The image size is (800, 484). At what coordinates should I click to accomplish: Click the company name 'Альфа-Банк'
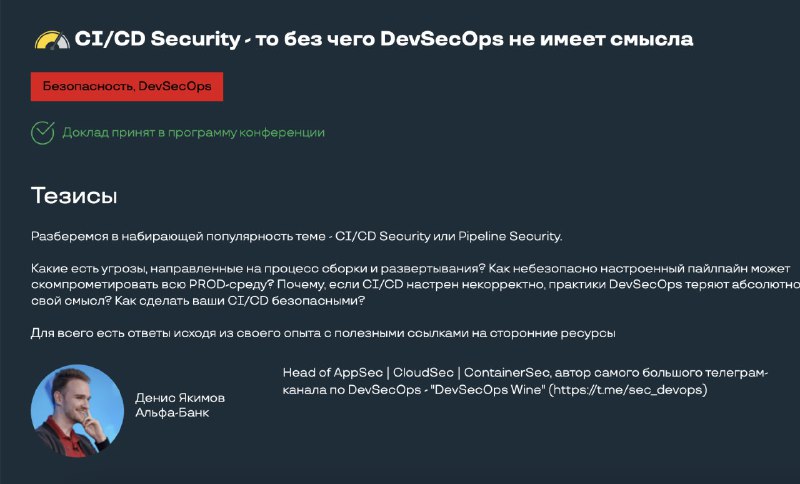(172, 413)
